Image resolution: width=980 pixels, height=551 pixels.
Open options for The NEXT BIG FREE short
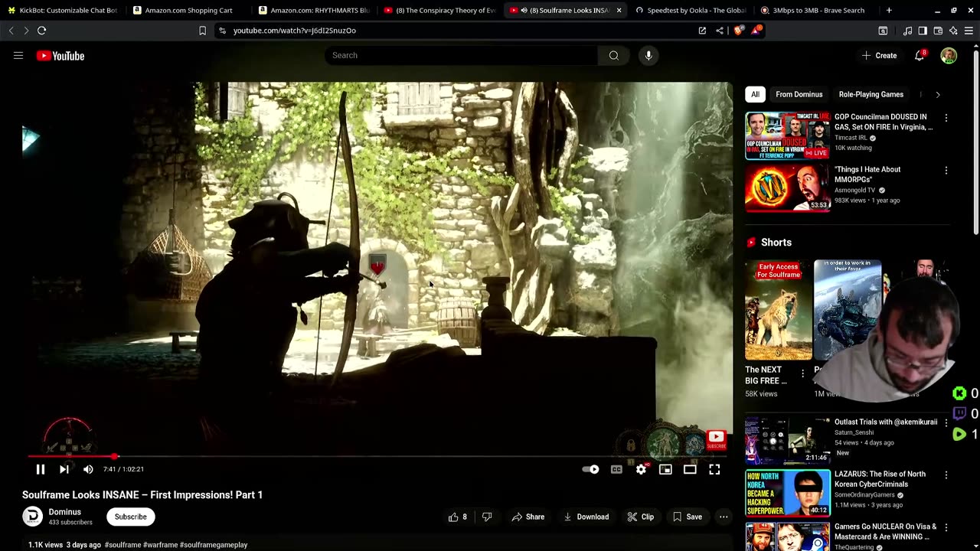point(802,373)
